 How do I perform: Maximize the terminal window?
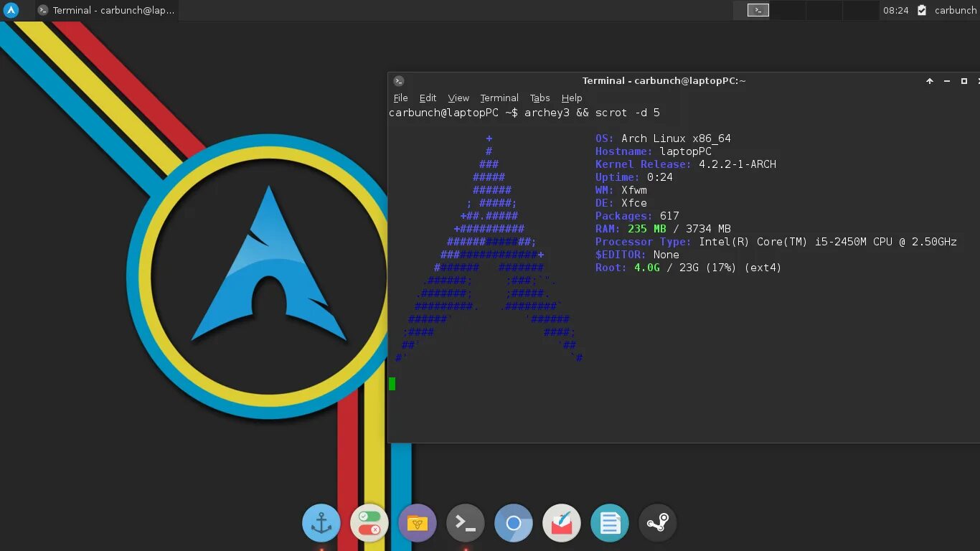(964, 81)
